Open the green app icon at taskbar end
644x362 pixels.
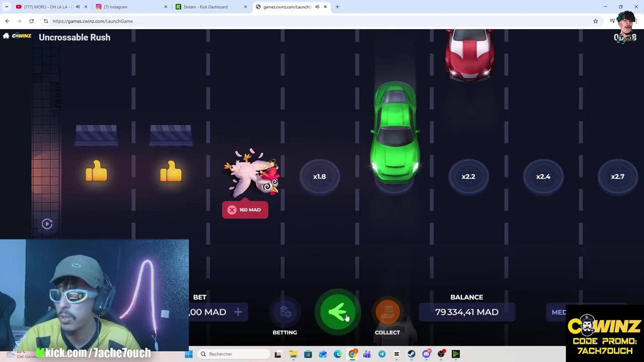(x=456, y=354)
